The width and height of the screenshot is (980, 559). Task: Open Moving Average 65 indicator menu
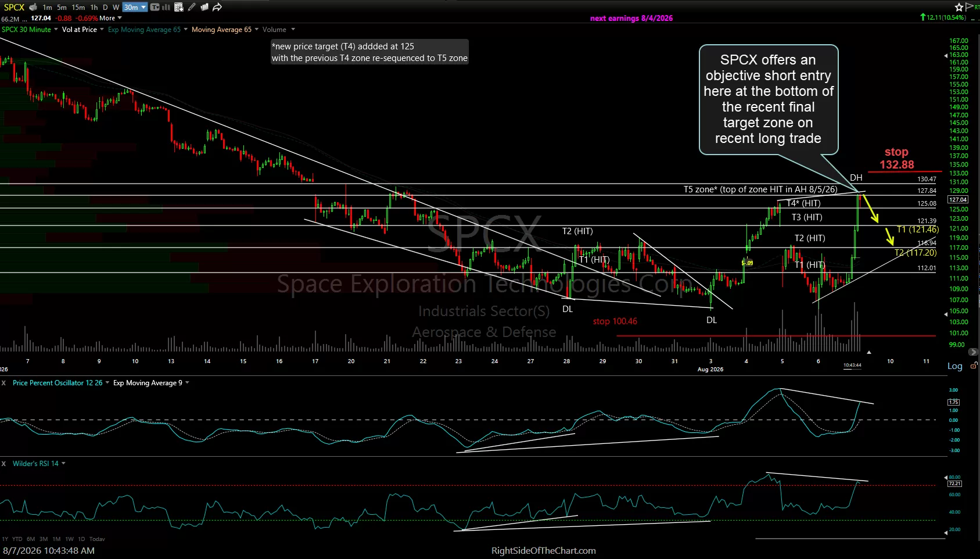click(x=225, y=30)
